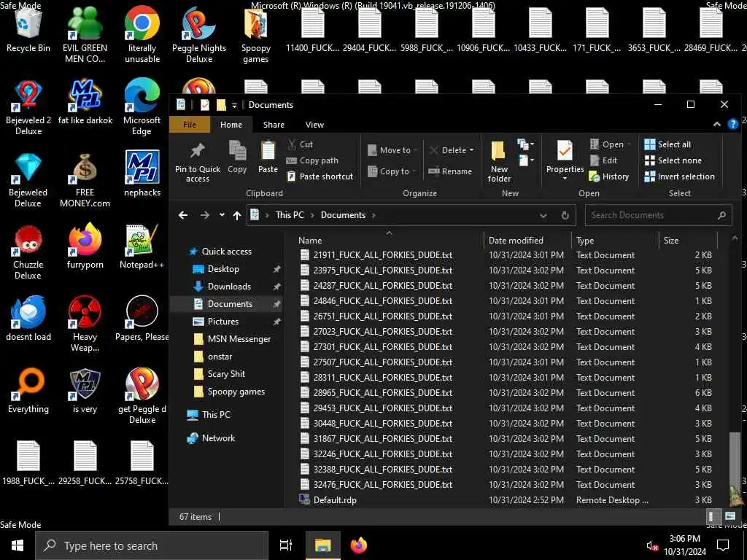Image resolution: width=747 pixels, height=560 pixels.
Task: Switch to the Share ribbon tab
Action: [x=274, y=124]
